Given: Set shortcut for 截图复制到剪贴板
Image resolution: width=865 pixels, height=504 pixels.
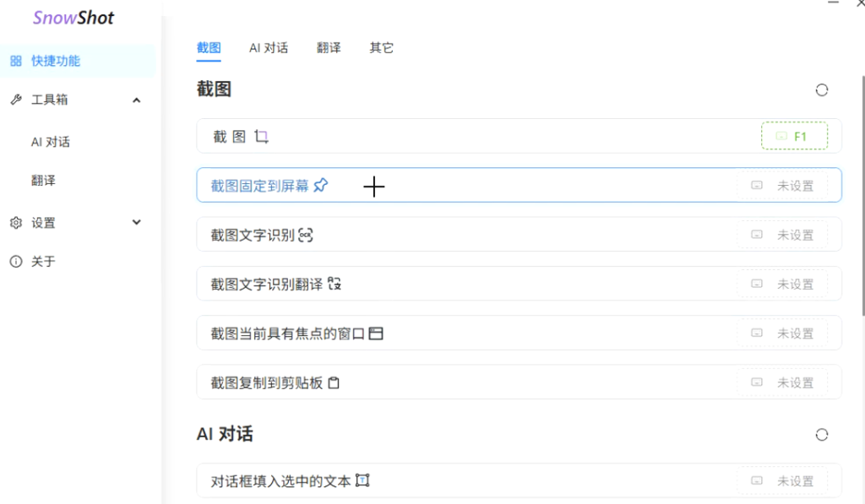Looking at the screenshot, I should click(x=782, y=382).
